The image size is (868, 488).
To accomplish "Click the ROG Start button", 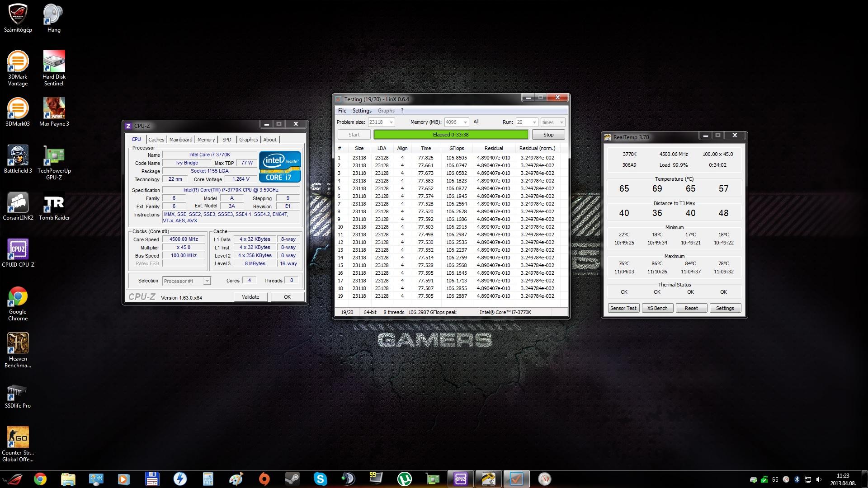I will 13,479.
